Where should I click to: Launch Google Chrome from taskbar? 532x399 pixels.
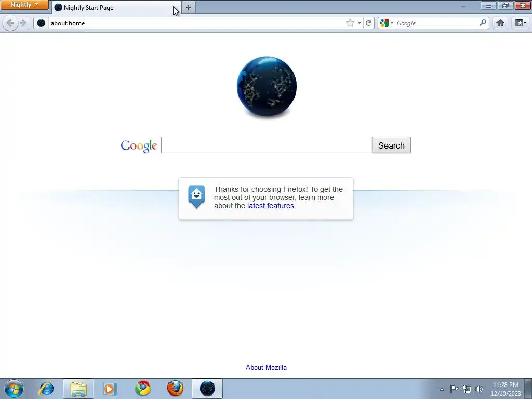click(143, 389)
